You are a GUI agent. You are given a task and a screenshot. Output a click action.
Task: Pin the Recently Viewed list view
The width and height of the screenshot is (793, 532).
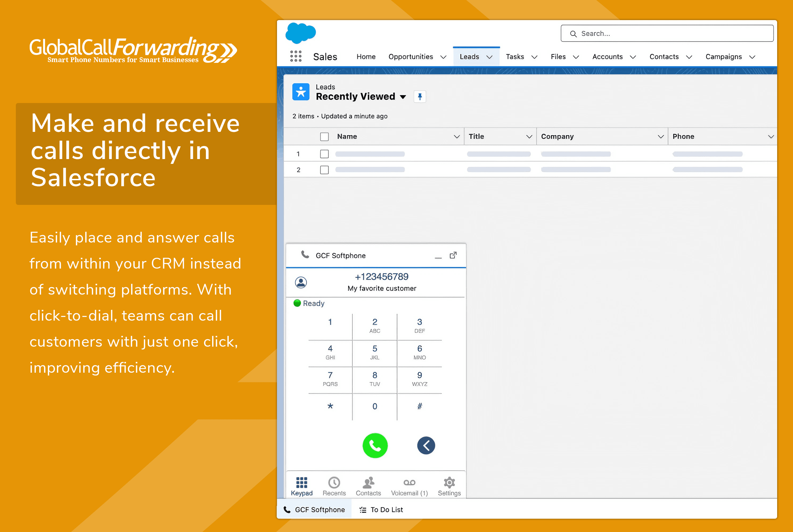pos(420,97)
